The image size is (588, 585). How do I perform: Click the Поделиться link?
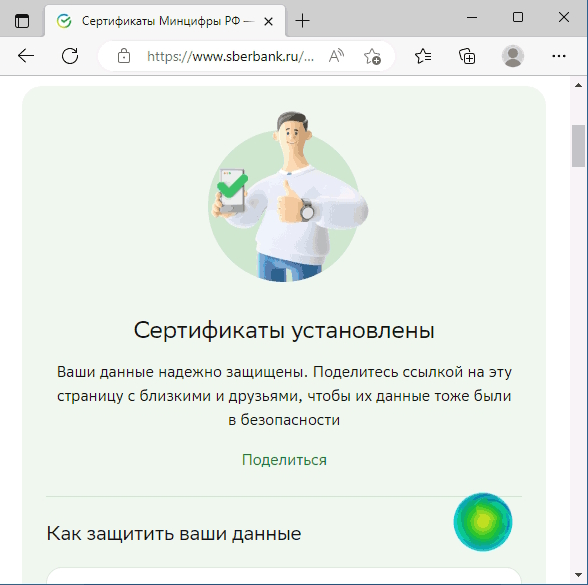(284, 460)
